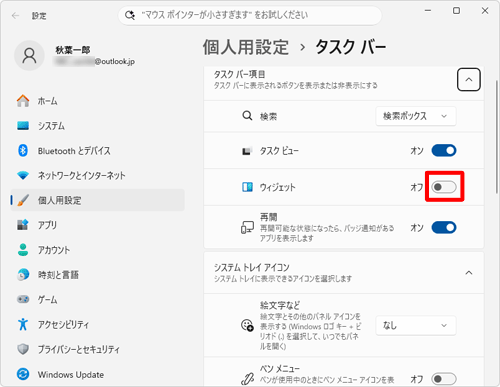Turn on the ペン メニュー toggle
Image resolution: width=500 pixels, height=387 pixels.
tap(444, 379)
